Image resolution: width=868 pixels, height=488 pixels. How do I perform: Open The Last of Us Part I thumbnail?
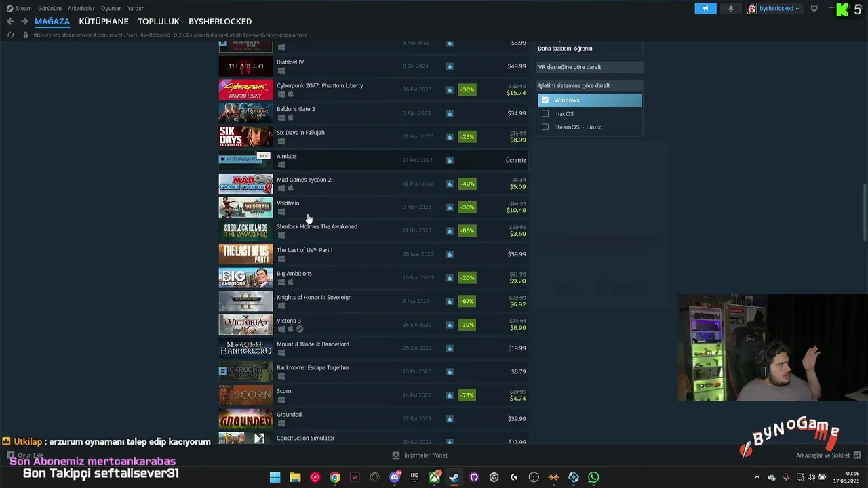click(x=245, y=254)
